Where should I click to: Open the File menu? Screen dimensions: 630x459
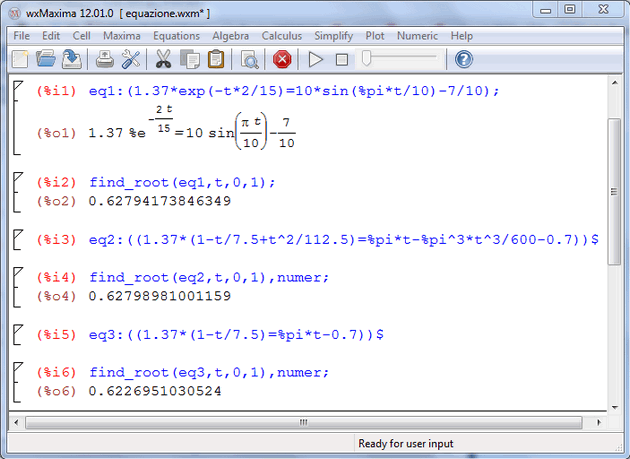[22, 36]
